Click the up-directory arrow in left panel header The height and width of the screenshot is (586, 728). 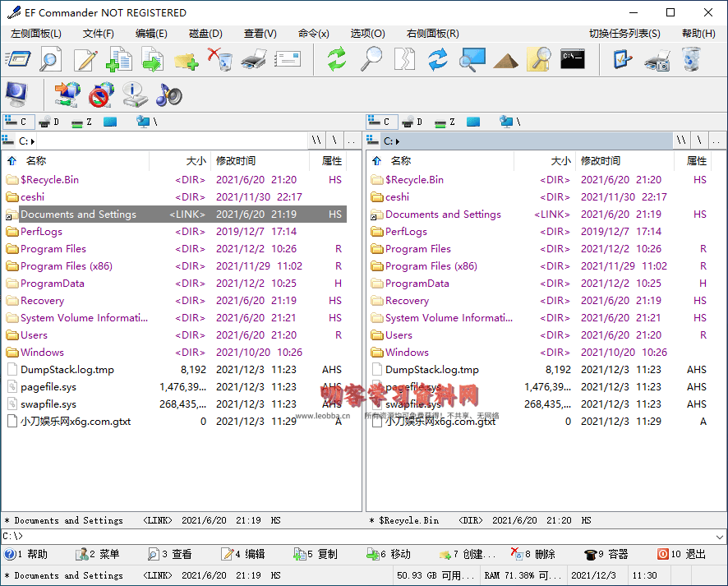coord(12,160)
